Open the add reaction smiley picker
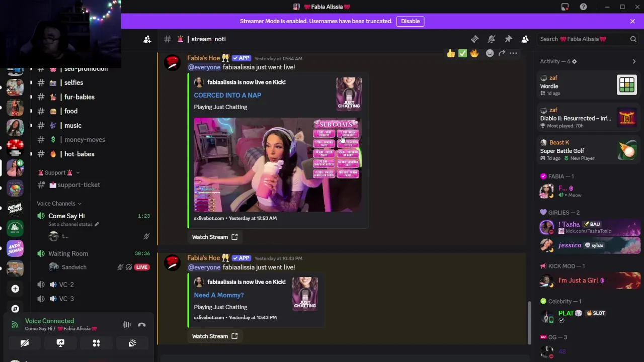This screenshot has width=644, height=362. 490,53
